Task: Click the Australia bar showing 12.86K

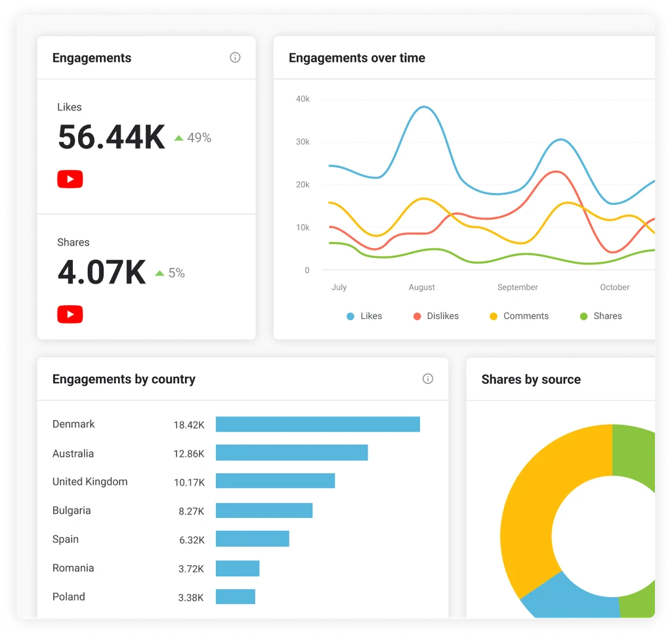Action: [291, 453]
